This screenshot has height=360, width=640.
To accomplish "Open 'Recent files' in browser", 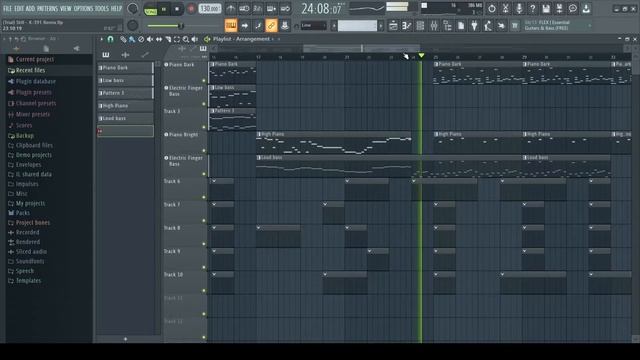I will pyautogui.click(x=31, y=70).
